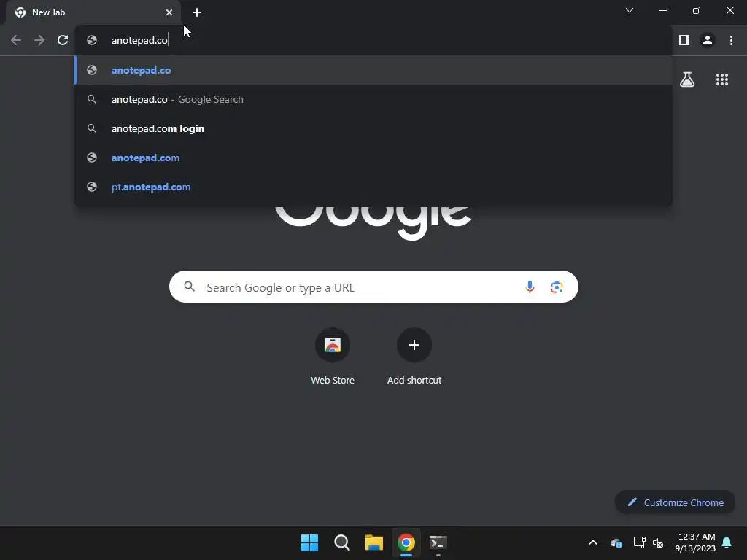The height and width of the screenshot is (560, 747).
Task: Open the Windows Start menu
Action: point(309,542)
